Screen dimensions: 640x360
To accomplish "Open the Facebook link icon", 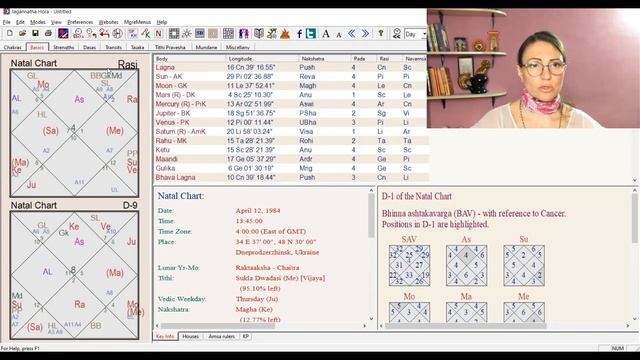I will pos(299,34).
